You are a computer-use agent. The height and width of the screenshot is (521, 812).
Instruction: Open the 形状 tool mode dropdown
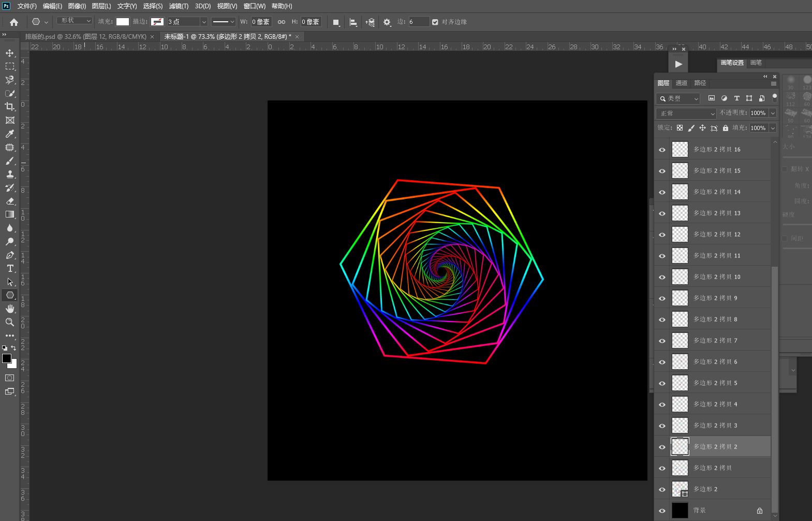pos(75,21)
